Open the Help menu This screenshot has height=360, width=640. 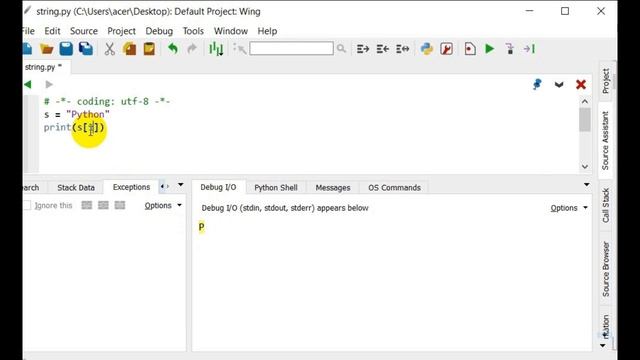[x=267, y=31]
